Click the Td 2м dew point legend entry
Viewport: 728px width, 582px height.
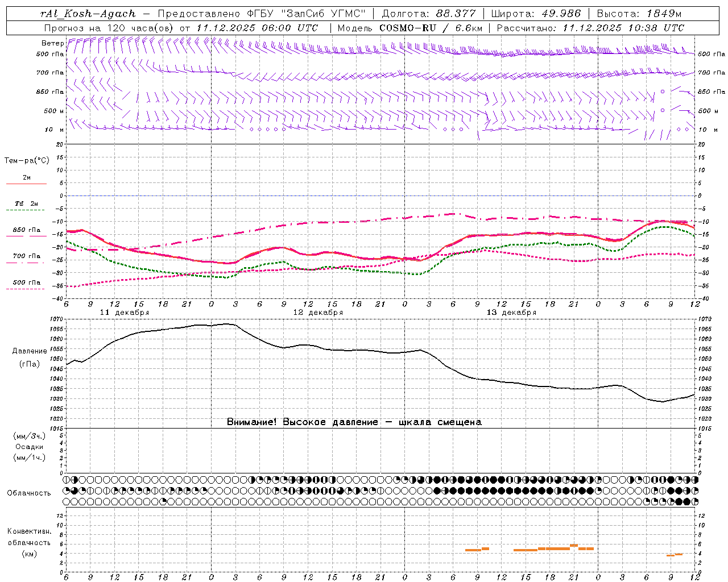point(26,206)
